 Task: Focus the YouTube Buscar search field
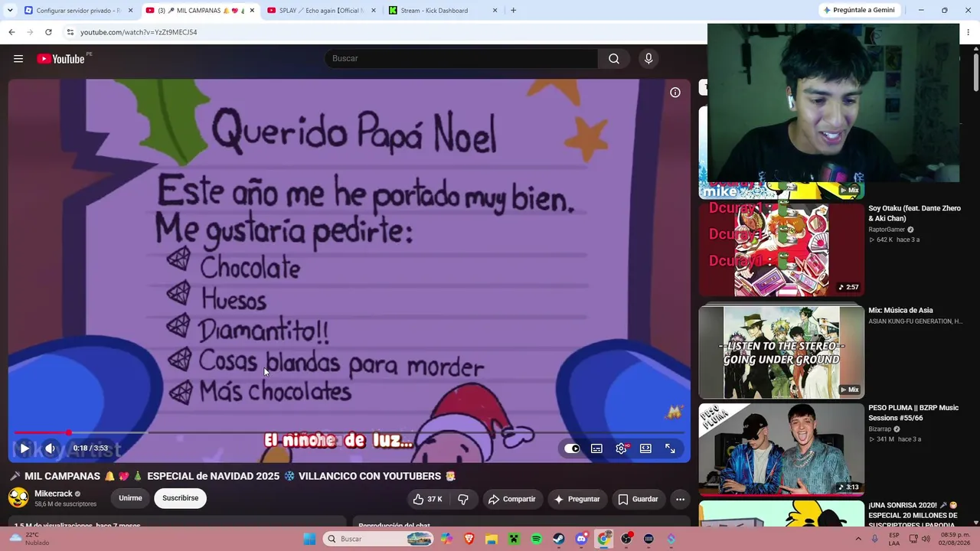coord(462,59)
